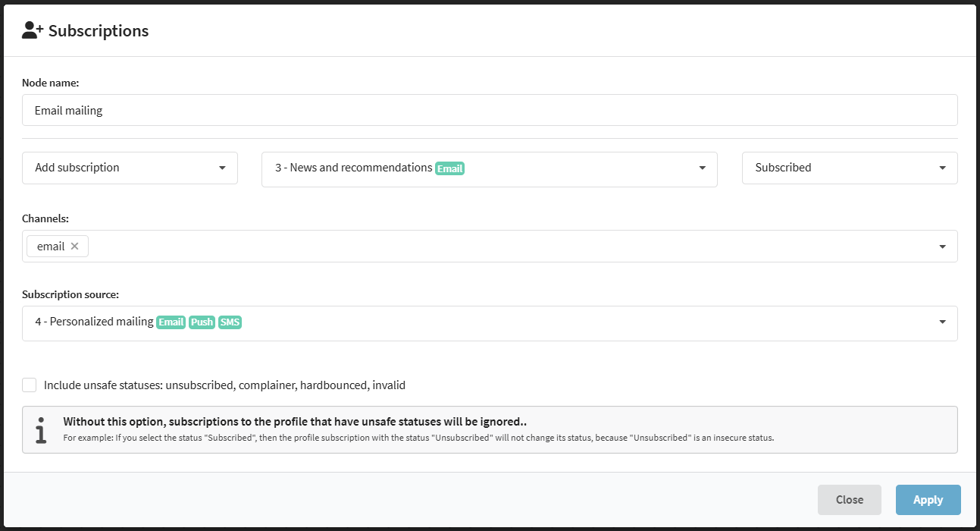Click the email tag in Channels

[51, 247]
